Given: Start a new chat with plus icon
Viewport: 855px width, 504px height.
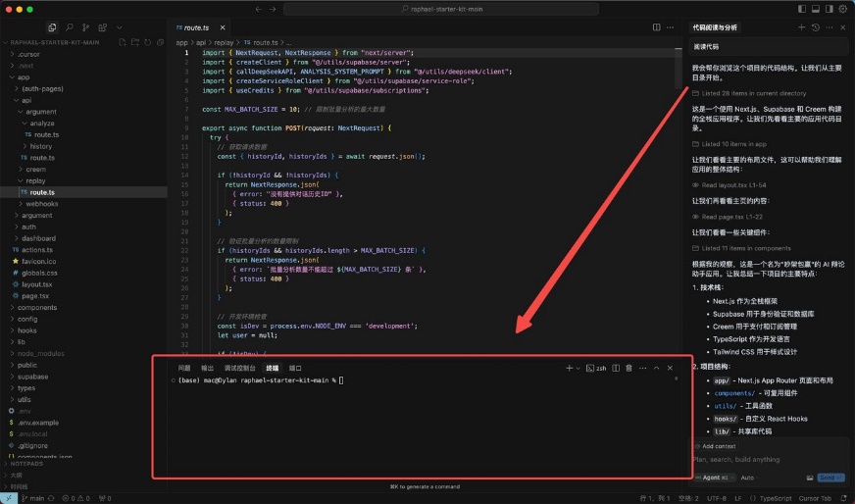Looking at the screenshot, I should pos(801,27).
